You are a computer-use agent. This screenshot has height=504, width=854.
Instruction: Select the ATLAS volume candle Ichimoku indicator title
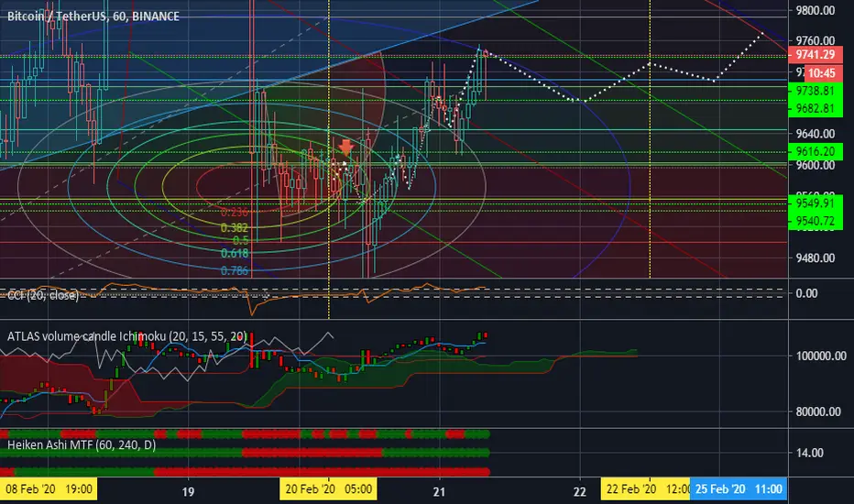point(126,336)
